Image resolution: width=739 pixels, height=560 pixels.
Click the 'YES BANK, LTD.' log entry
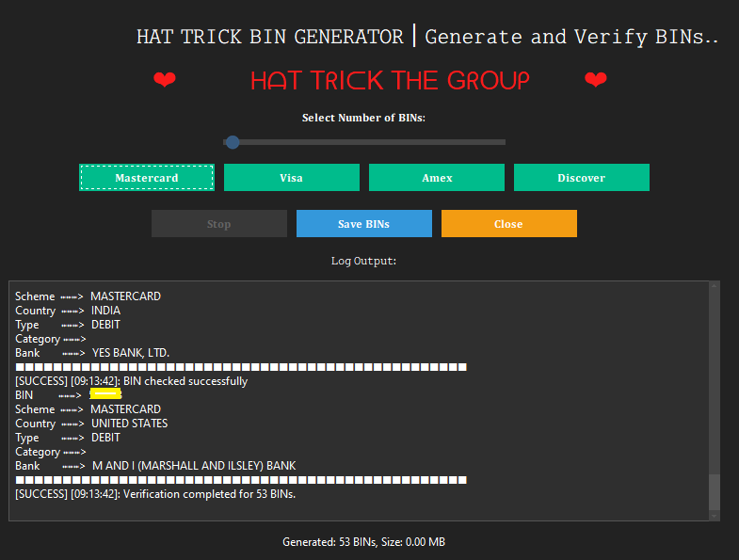[92, 353]
